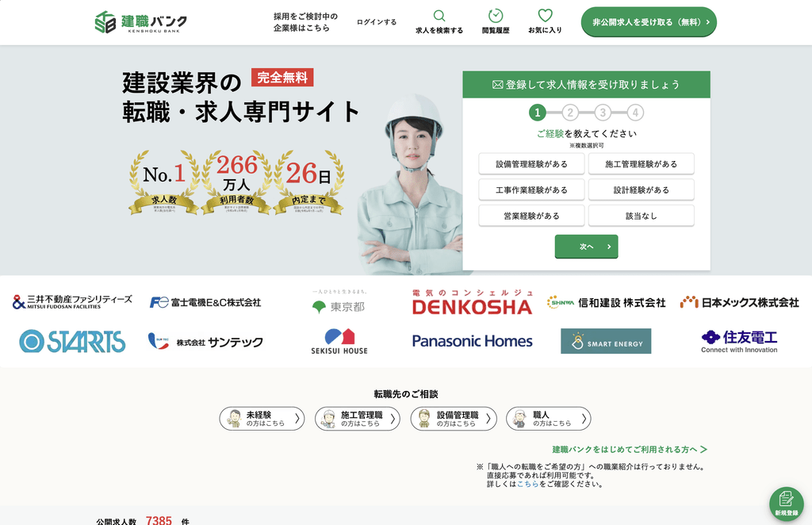This screenshot has width=812, height=525.
Task: Click the 26日 内定まで laurel badge
Action: [x=308, y=182]
